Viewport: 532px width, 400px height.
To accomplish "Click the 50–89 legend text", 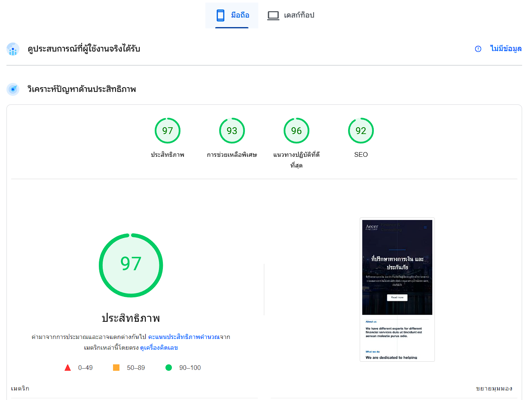I will (136, 368).
